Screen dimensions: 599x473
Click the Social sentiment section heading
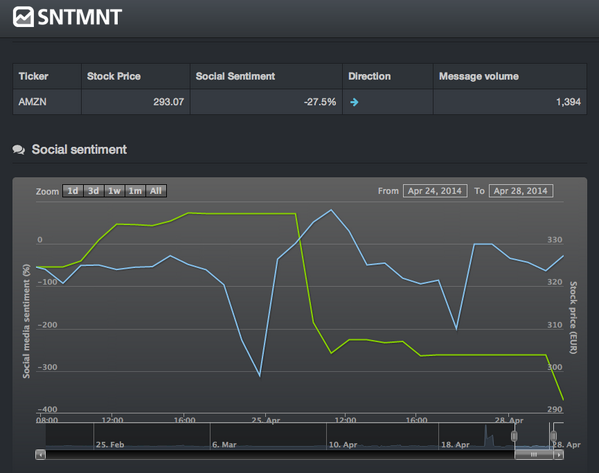click(79, 149)
